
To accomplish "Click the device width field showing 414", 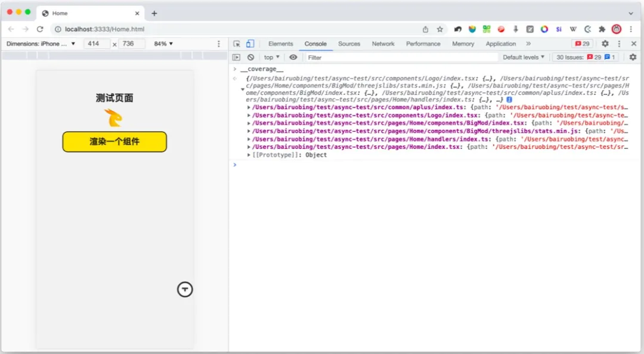I will 97,44.
